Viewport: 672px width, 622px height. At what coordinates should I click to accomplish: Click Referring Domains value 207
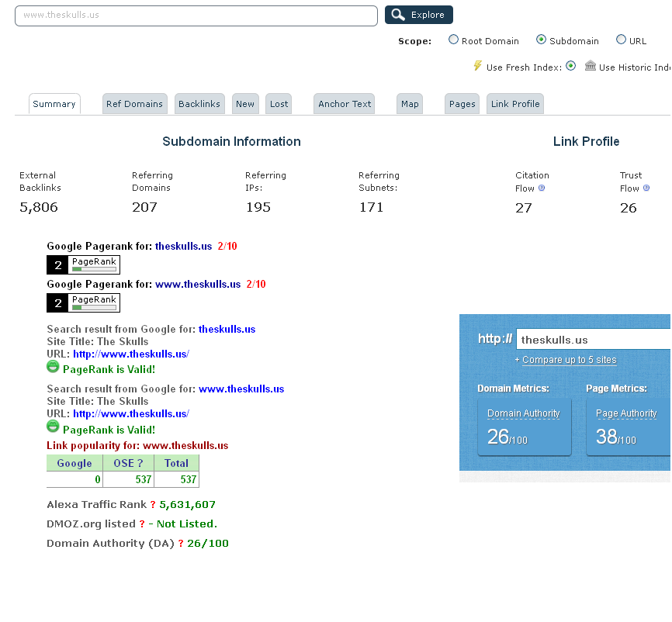(144, 208)
